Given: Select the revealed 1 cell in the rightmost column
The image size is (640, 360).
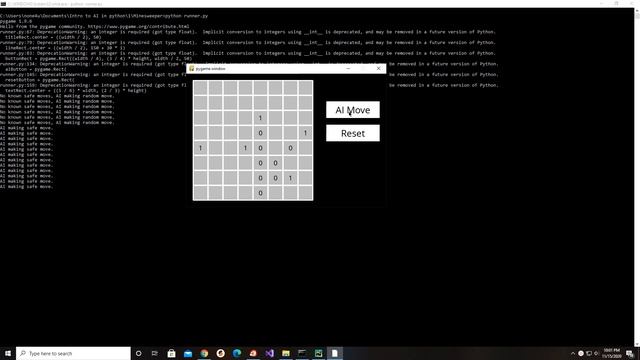Looking at the screenshot, I should [x=305, y=133].
